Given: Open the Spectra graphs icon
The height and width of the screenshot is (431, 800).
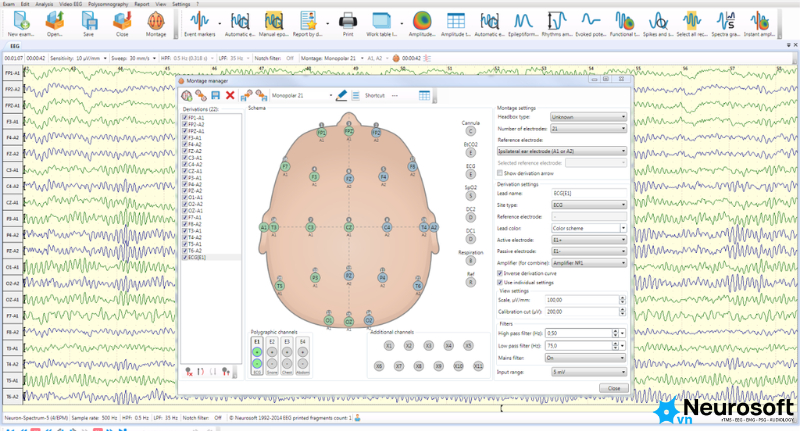Looking at the screenshot, I should [725, 23].
